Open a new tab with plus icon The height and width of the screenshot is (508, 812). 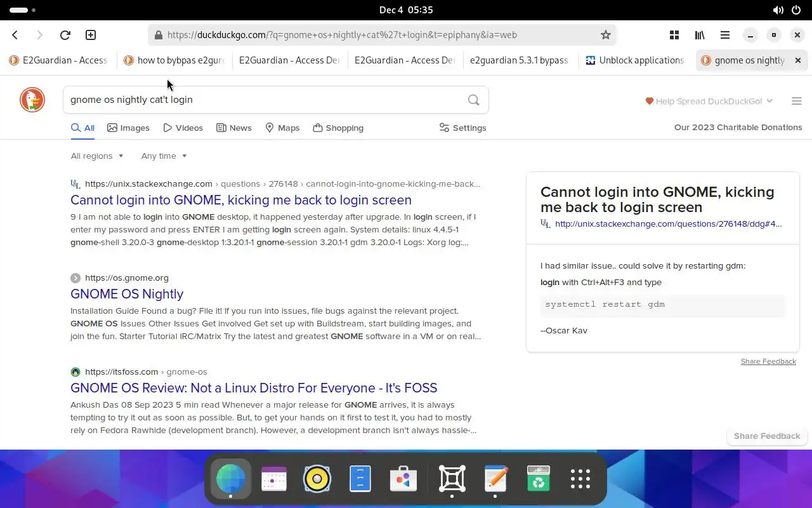pos(91,35)
